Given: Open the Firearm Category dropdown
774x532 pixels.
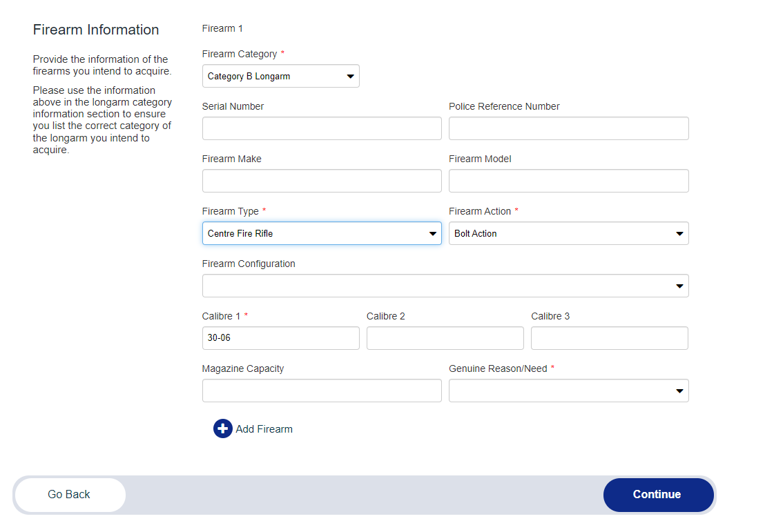Looking at the screenshot, I should 280,77.
